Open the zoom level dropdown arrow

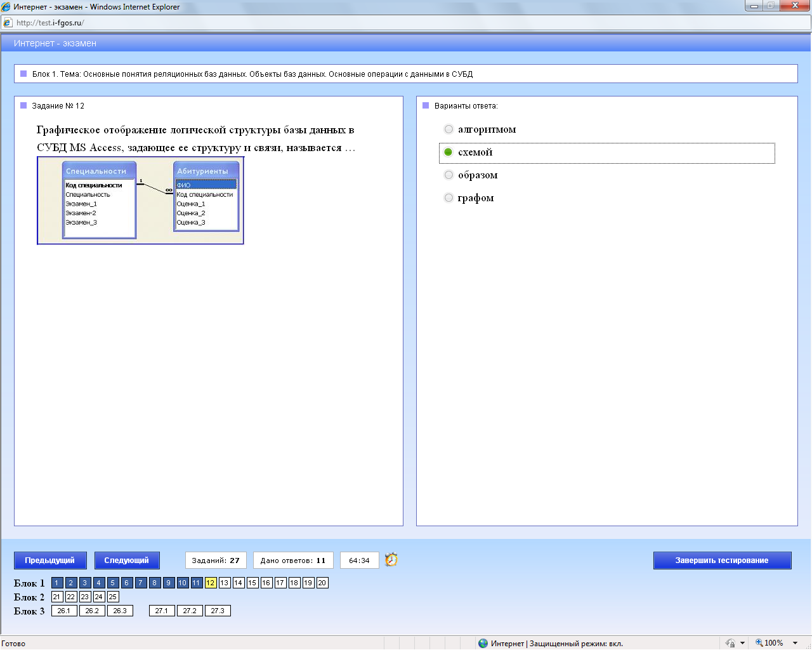795,643
